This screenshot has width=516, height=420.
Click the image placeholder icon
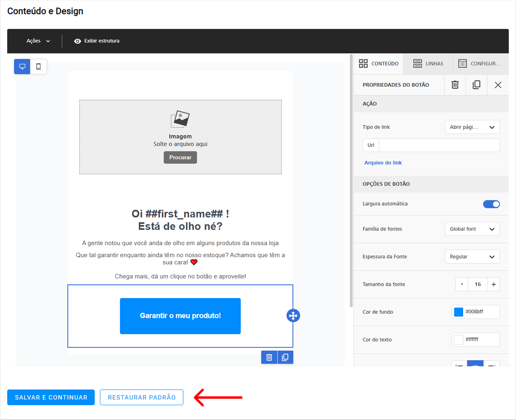(x=180, y=119)
